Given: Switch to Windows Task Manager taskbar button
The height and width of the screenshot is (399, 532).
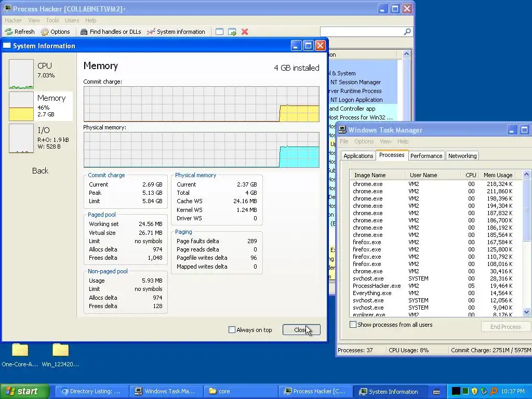Looking at the screenshot, I should (x=167, y=391).
